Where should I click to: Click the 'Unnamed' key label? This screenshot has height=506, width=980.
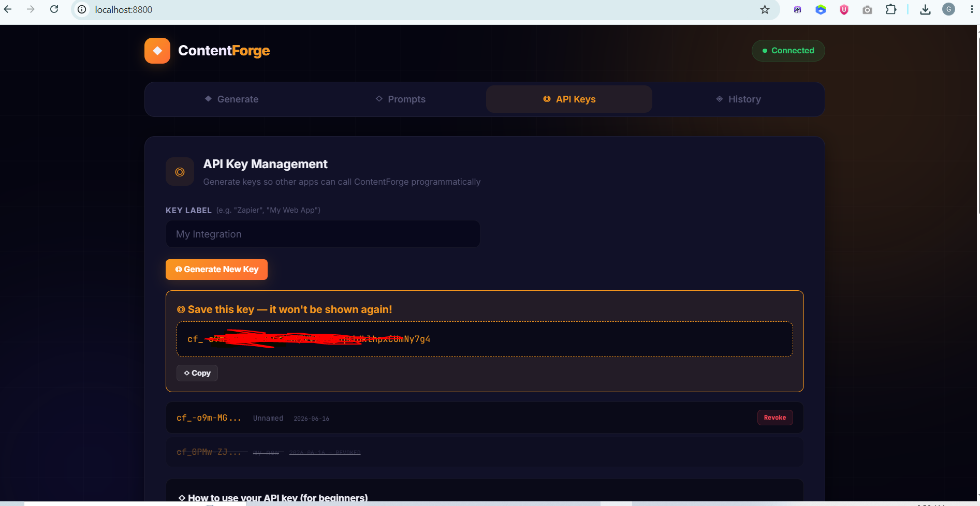coord(268,418)
